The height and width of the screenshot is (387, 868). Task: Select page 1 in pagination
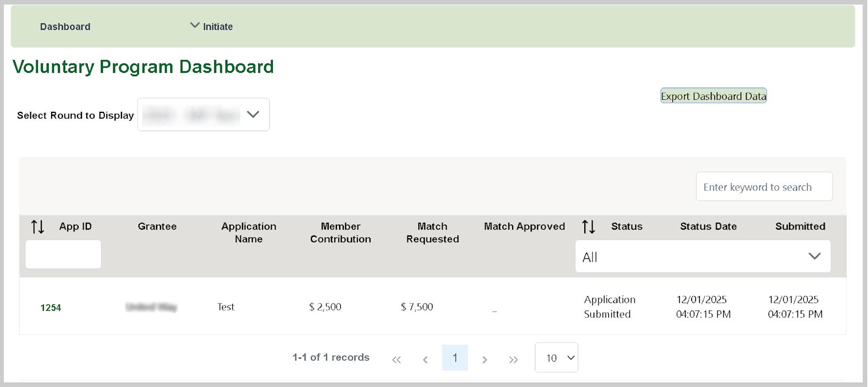455,358
